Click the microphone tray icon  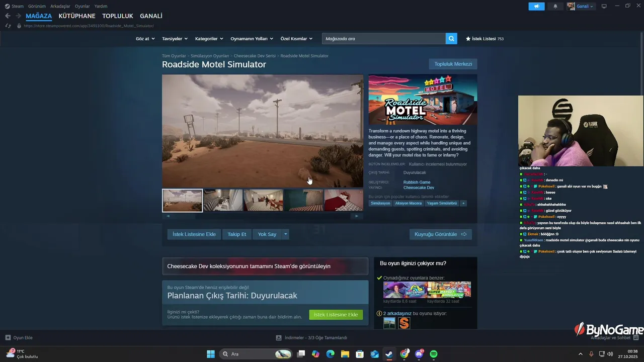(x=591, y=354)
